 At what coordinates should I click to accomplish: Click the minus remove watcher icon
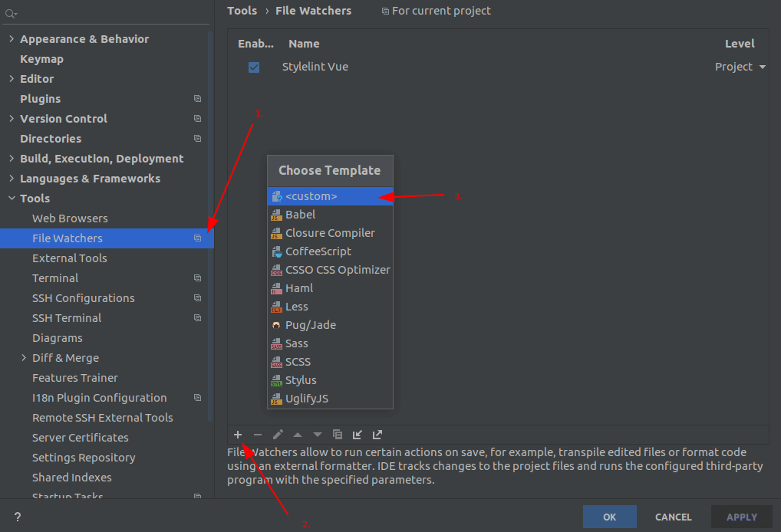(x=258, y=435)
